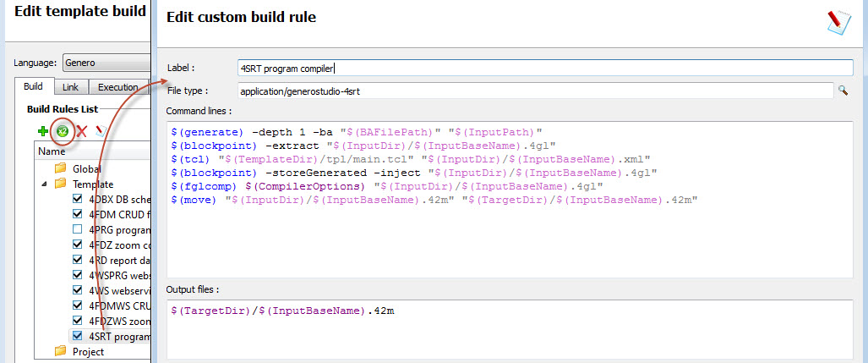Click the notepad pencil icon in dialog header

pyautogui.click(x=838, y=21)
